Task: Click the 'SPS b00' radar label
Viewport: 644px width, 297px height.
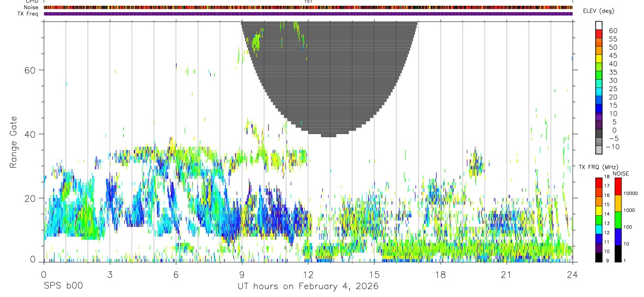Action: pyautogui.click(x=63, y=286)
